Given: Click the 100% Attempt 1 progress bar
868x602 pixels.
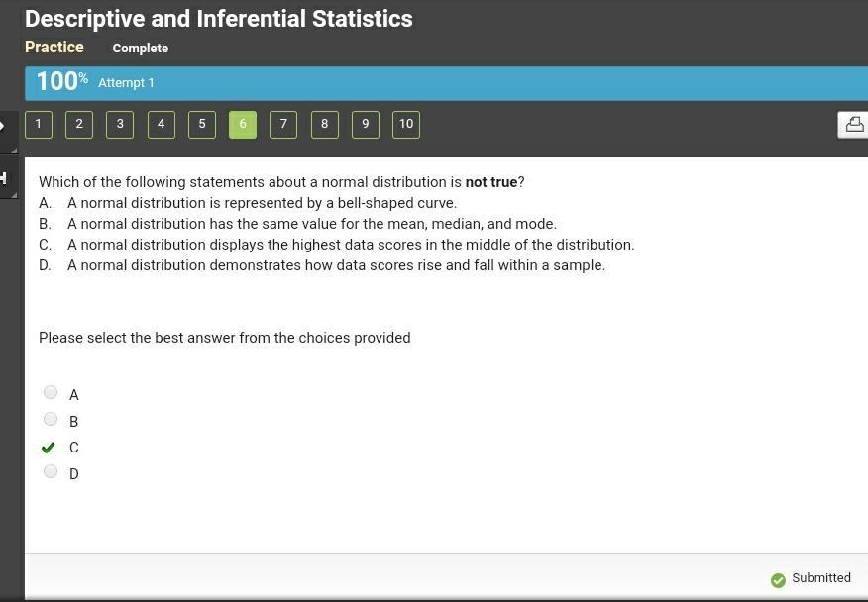Looking at the screenshot, I should click(446, 83).
